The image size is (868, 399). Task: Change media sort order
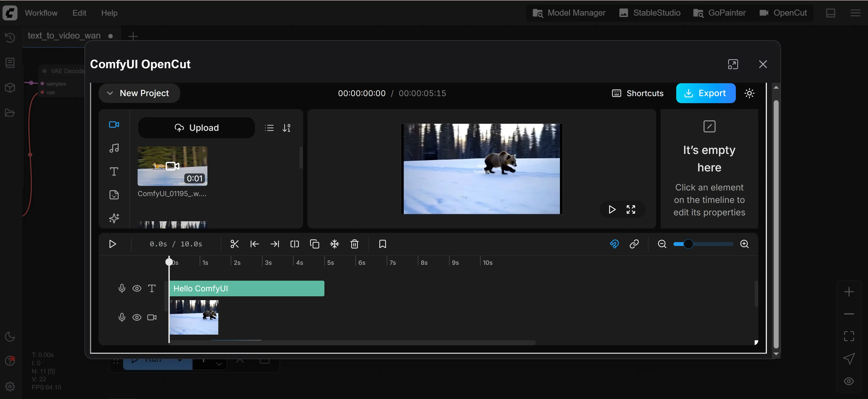(x=287, y=128)
